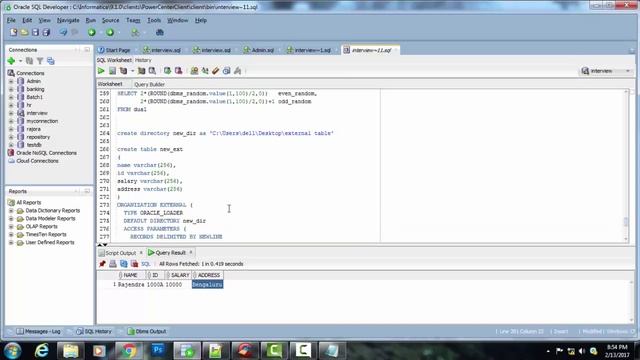Click the SQL Tuning Advisor icon
Viewport: 640px width, 360px height.
tap(152, 71)
